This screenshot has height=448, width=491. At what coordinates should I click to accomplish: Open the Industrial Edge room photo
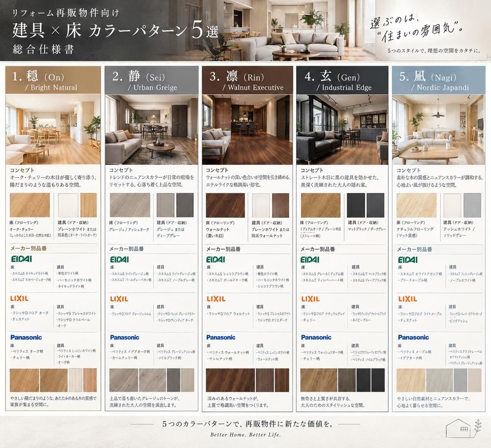tap(342, 129)
